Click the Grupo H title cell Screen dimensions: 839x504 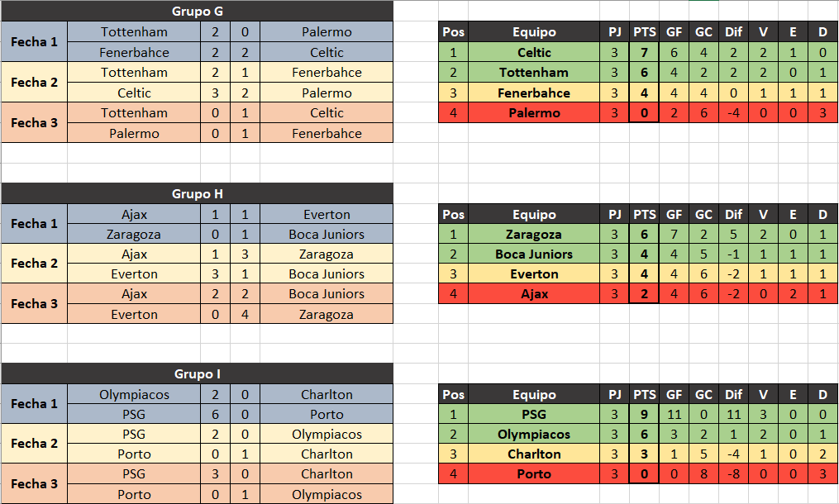coord(197,193)
